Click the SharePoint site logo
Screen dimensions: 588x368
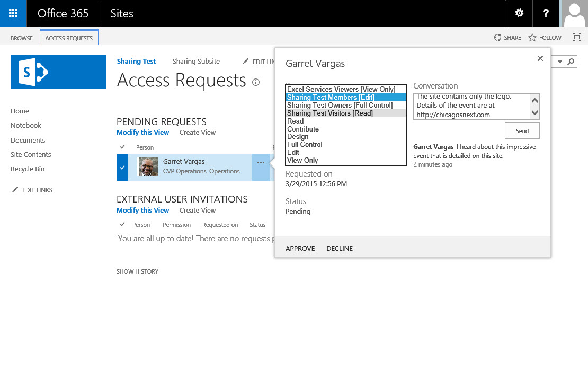click(x=58, y=72)
